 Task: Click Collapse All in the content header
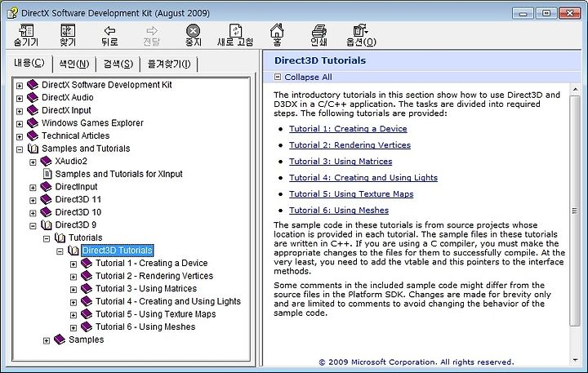coord(308,78)
